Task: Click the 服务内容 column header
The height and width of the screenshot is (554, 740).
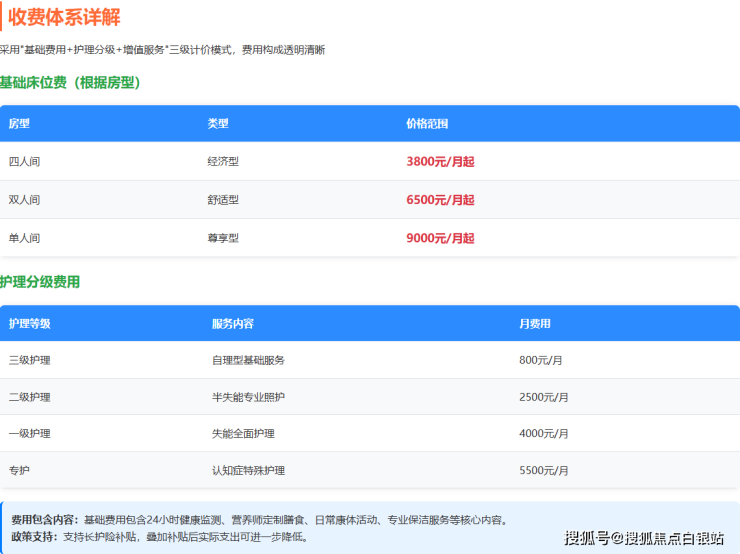Action: 232,324
